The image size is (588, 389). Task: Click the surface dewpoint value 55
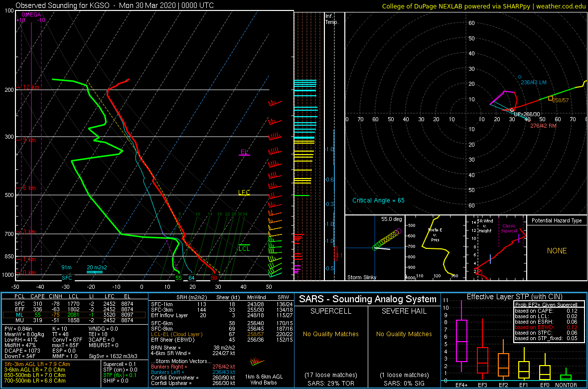[x=178, y=278]
